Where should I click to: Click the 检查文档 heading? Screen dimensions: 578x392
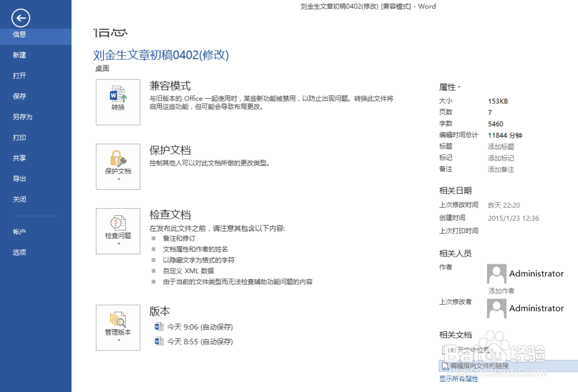tap(170, 215)
